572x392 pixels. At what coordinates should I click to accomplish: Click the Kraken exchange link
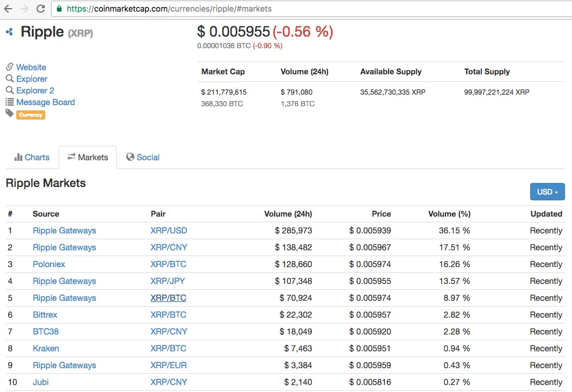46,348
